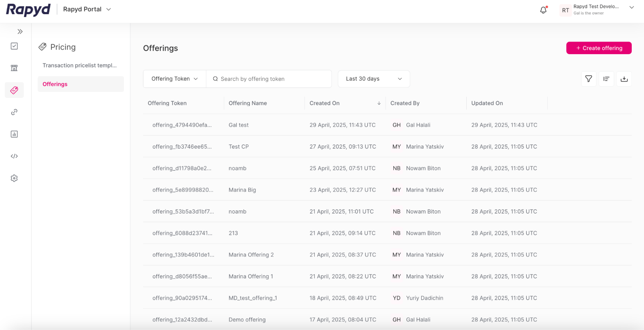This screenshot has height=330, width=644.
Task: Switch to Transaction pricelist templates
Action: point(80,65)
